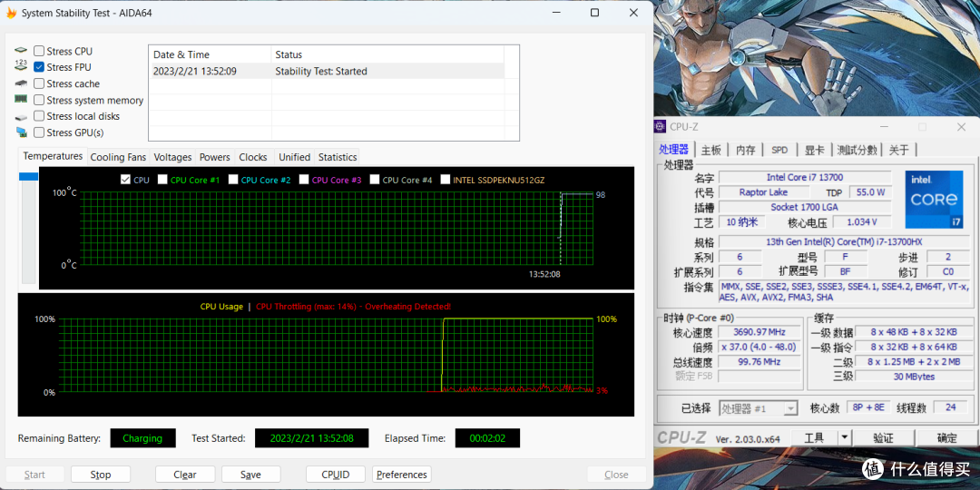This screenshot has height=490, width=980.
Task: Show CPU Core #1 on temperature graph
Action: click(162, 180)
